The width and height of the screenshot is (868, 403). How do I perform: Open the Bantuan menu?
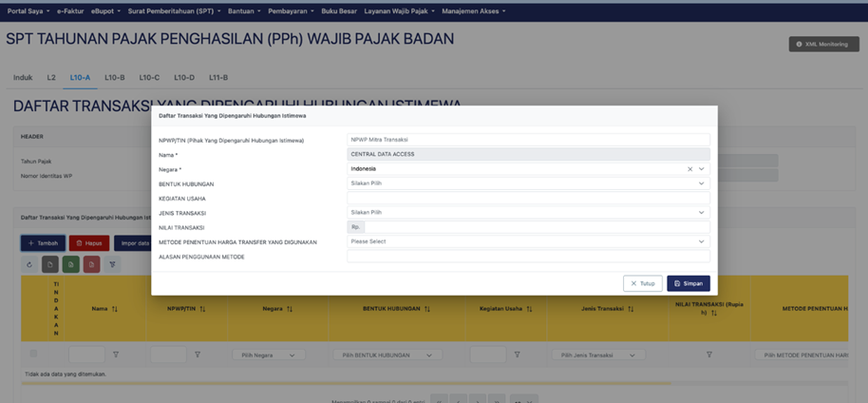point(244,11)
